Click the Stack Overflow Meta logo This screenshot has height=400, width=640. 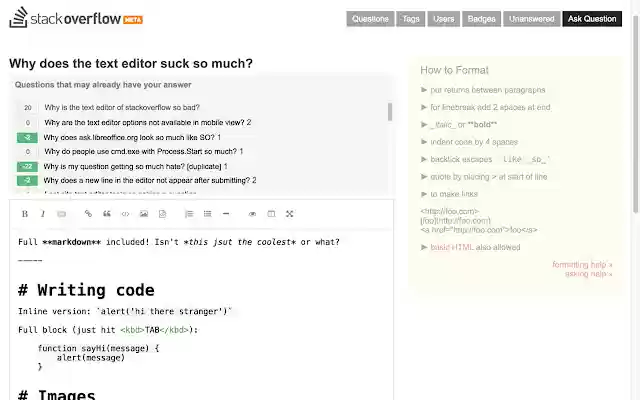coord(76,18)
